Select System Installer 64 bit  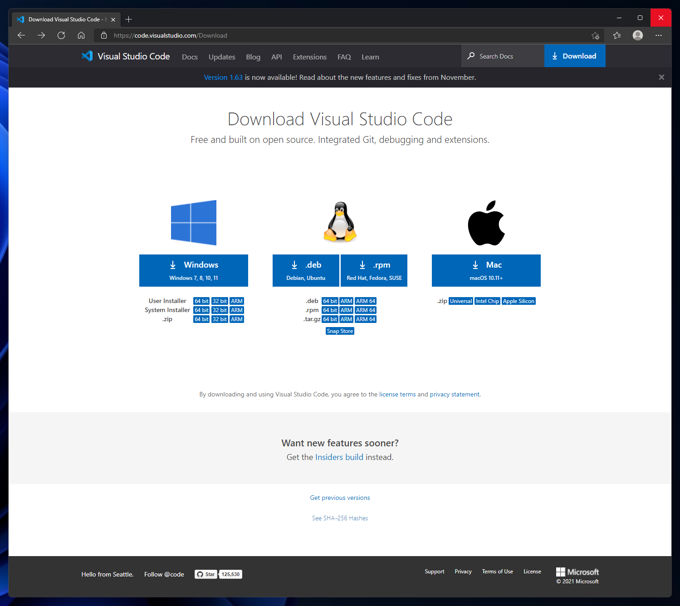point(201,310)
